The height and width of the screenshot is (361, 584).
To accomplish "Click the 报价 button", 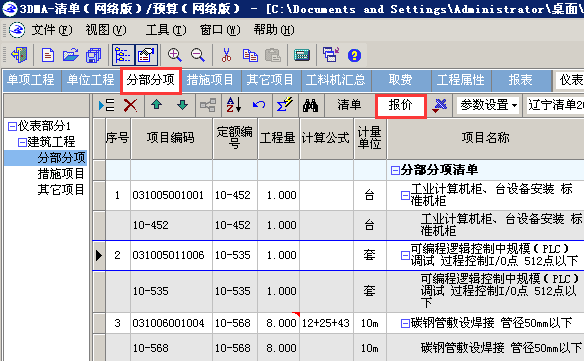I will [x=401, y=106].
